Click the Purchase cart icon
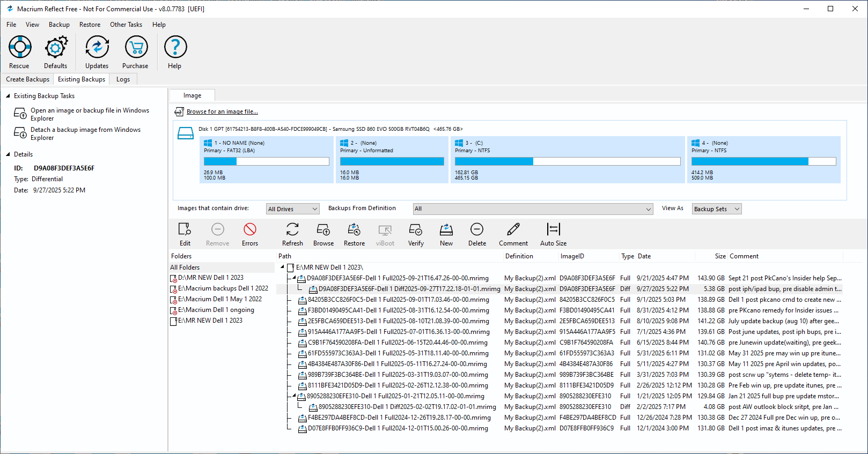868x454 pixels. [x=136, y=52]
